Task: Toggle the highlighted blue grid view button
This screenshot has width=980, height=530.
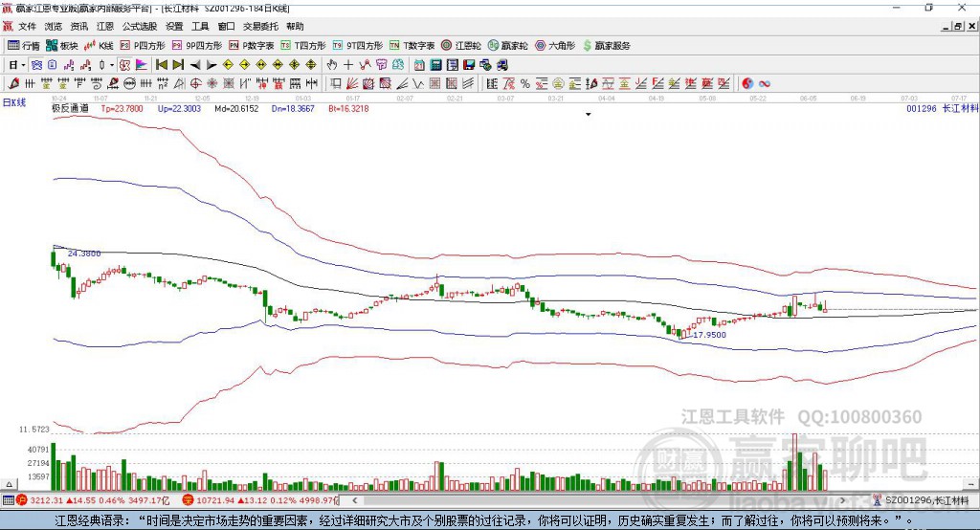Action: tap(36, 65)
